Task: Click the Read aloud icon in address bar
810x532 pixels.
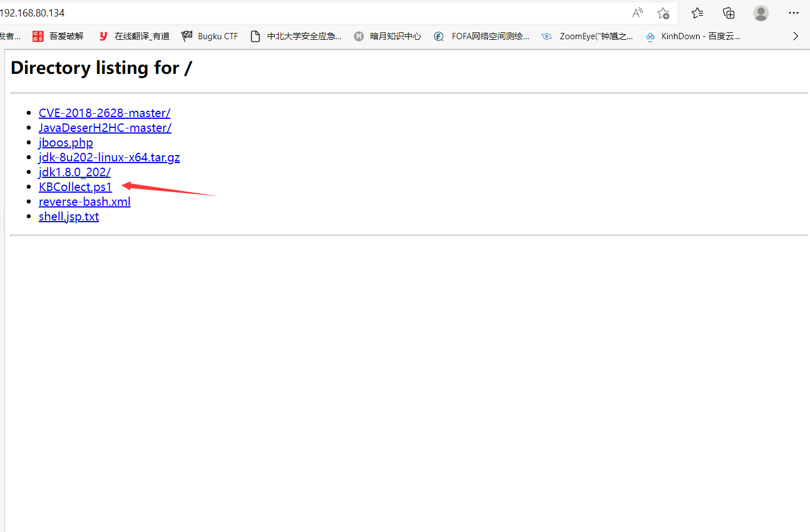Action: (x=638, y=13)
